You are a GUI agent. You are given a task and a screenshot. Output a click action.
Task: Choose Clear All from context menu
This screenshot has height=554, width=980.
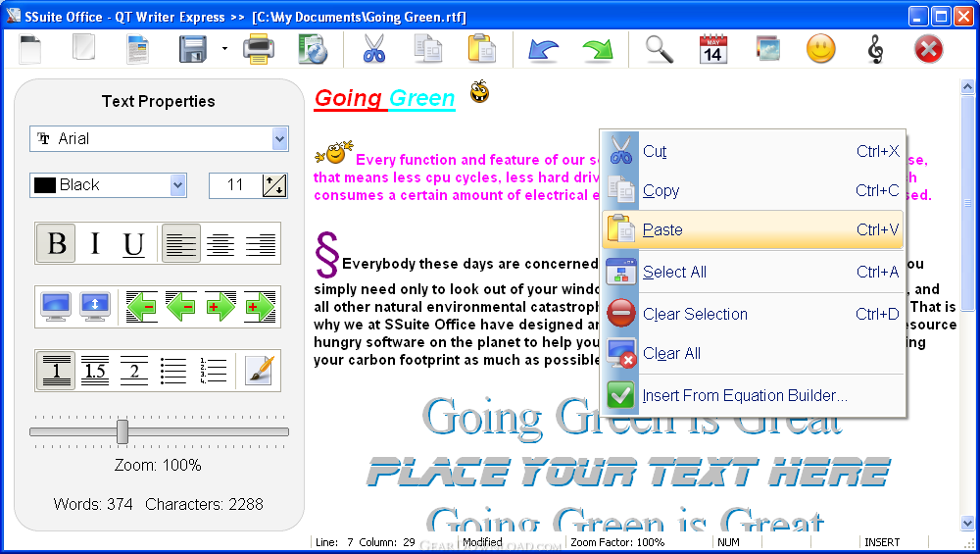click(x=753, y=353)
